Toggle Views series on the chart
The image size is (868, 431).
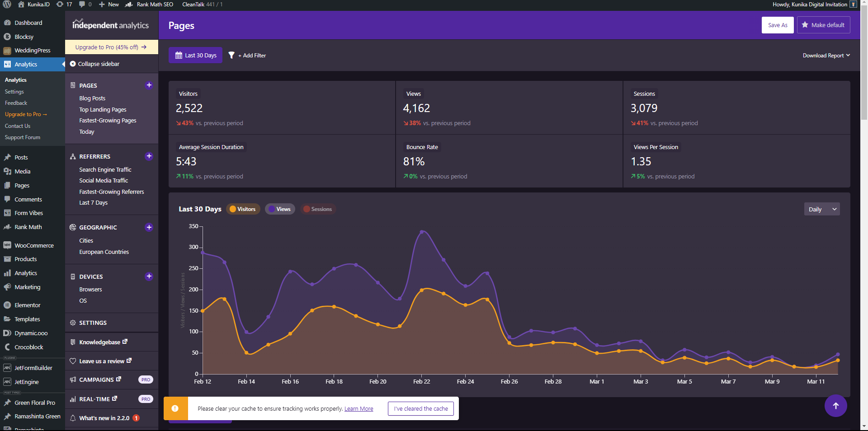(x=280, y=209)
